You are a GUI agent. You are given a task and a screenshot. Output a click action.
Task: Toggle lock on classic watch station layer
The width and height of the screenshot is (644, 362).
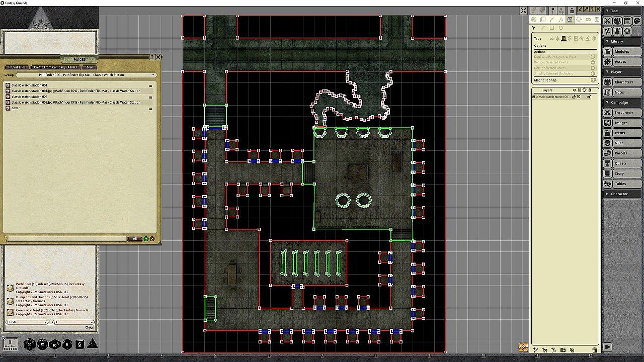click(x=589, y=97)
